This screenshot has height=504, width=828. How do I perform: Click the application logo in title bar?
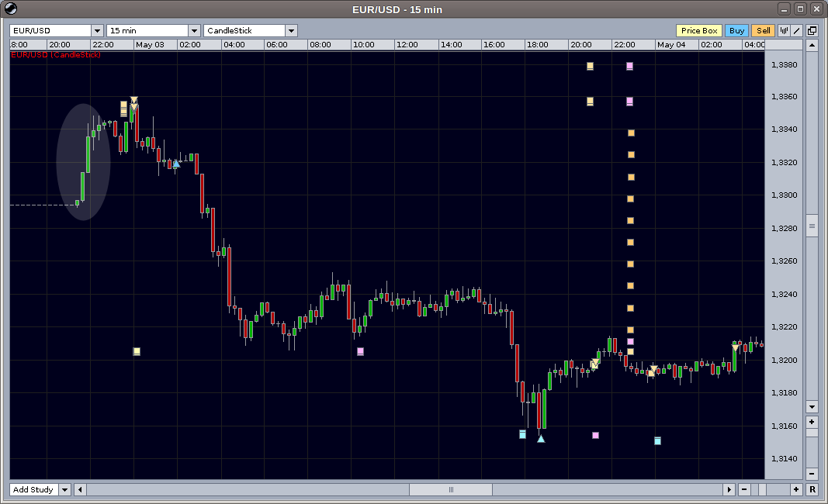(10, 9)
